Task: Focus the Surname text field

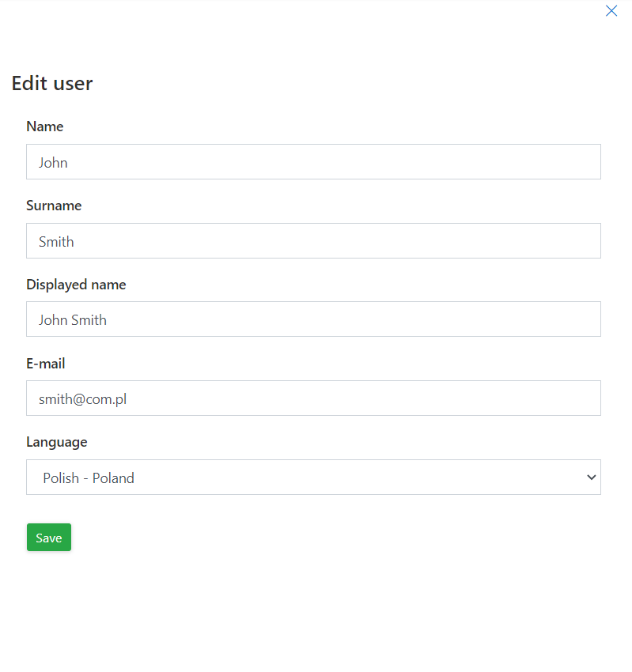Action: tap(313, 241)
